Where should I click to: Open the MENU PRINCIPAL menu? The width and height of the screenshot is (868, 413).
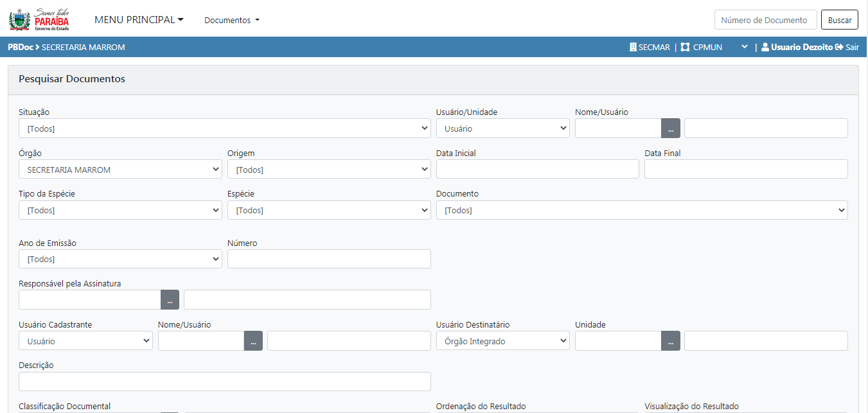click(139, 20)
